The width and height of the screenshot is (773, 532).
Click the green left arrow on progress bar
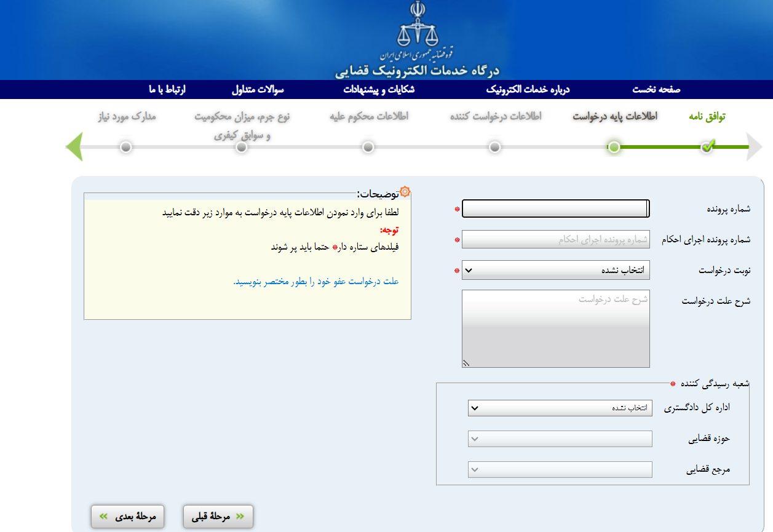pos(74,147)
